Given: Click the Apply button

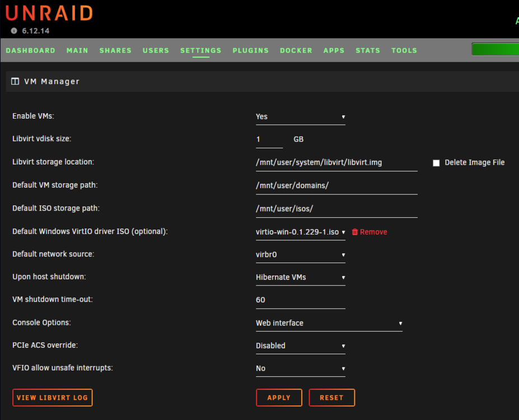Looking at the screenshot, I should tap(279, 398).
